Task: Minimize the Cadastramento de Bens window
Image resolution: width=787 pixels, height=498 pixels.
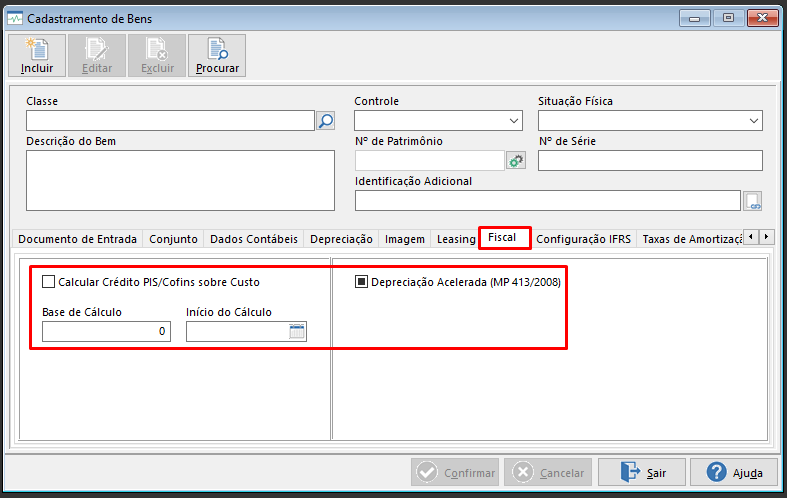Action: point(695,19)
